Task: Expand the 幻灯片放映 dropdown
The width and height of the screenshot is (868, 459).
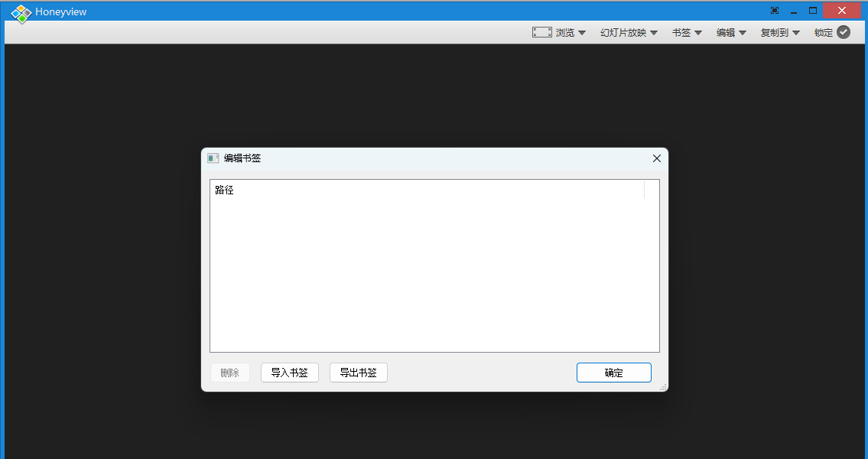Action: 653,32
